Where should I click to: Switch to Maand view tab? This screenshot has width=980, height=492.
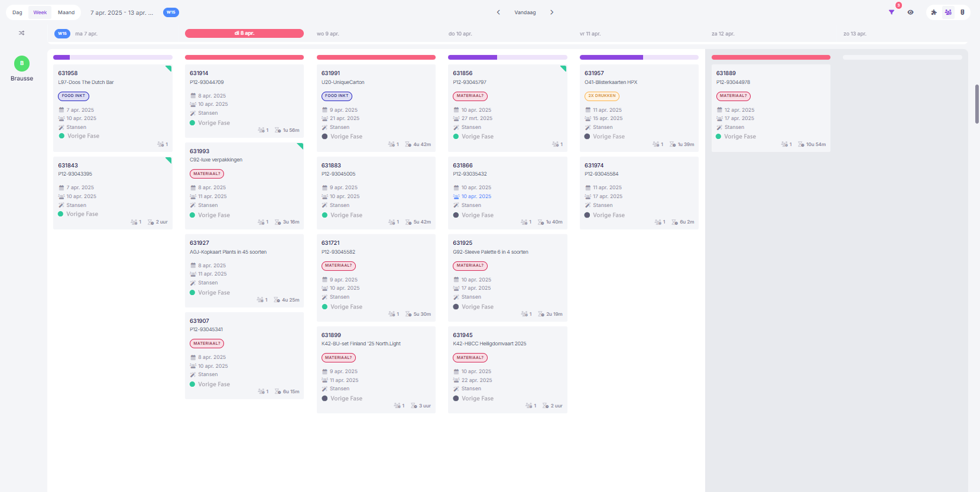(66, 12)
